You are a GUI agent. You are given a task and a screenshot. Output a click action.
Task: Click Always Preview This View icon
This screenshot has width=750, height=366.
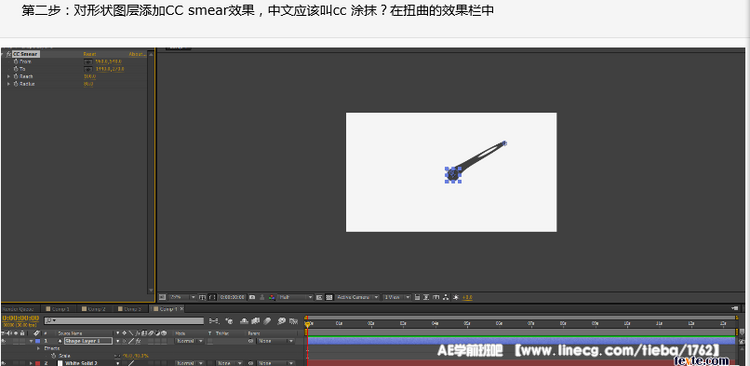tap(162, 297)
